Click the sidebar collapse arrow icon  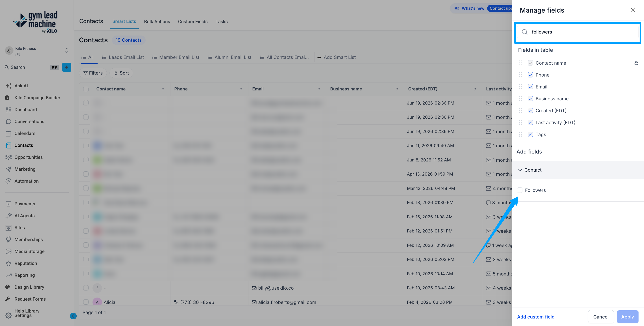[73, 316]
